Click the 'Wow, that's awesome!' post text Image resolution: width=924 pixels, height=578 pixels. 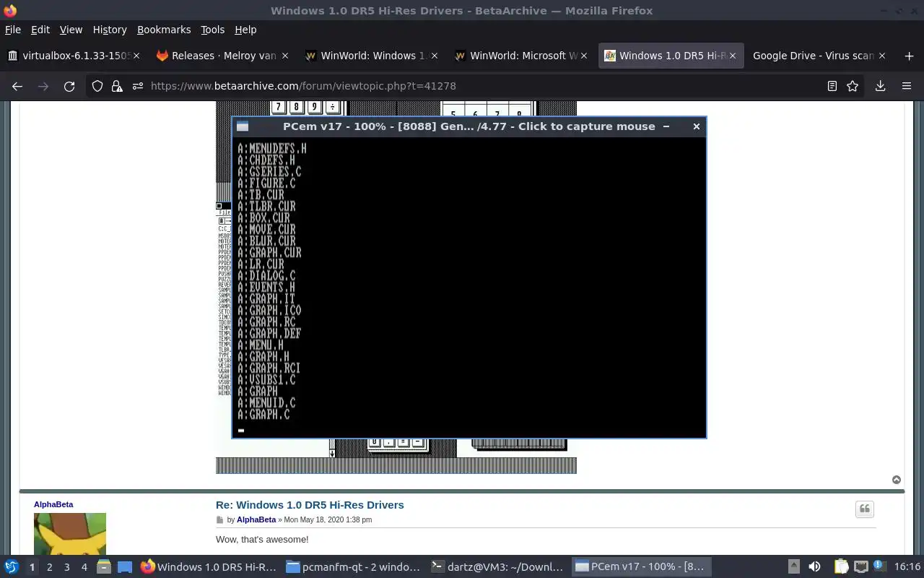pyautogui.click(x=262, y=540)
